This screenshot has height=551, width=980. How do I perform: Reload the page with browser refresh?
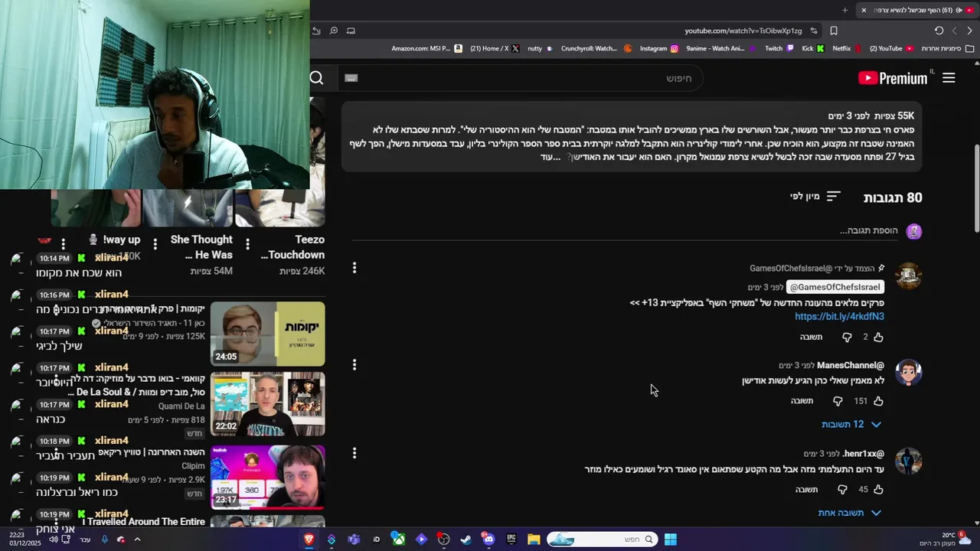pos(939,31)
